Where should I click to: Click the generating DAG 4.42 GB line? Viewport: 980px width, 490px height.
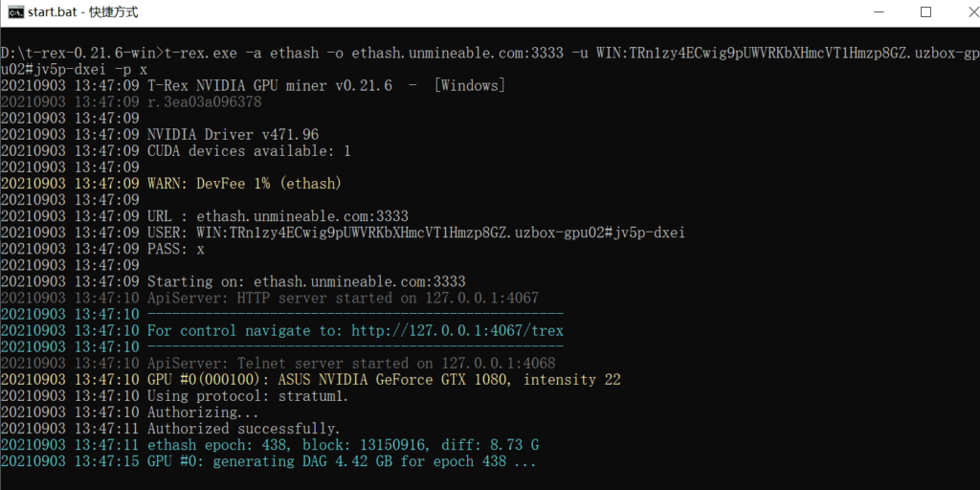tap(342, 461)
